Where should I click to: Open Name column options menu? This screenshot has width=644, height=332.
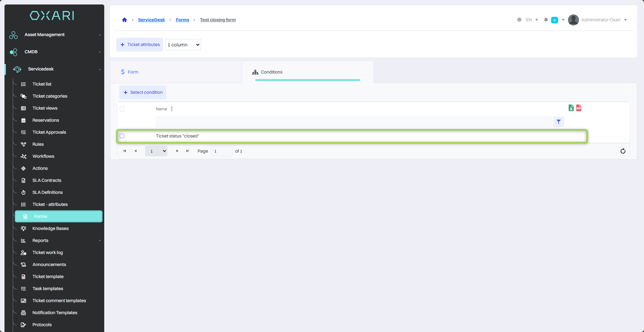click(x=172, y=109)
